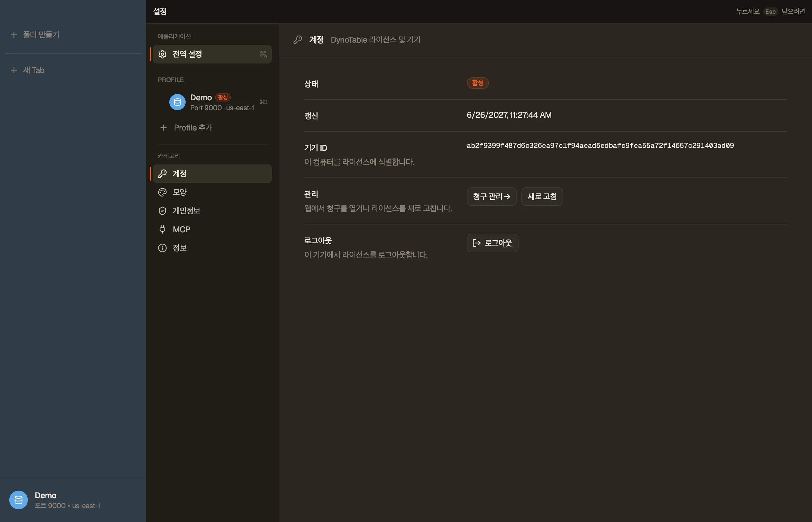Open the MCP settings category
Image resolution: width=812 pixels, height=522 pixels.
[x=212, y=229]
